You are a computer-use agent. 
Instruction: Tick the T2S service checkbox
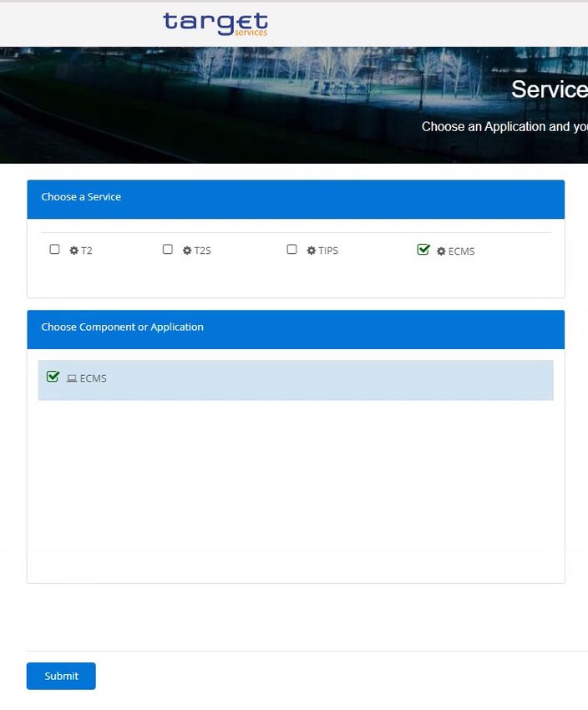coord(168,250)
